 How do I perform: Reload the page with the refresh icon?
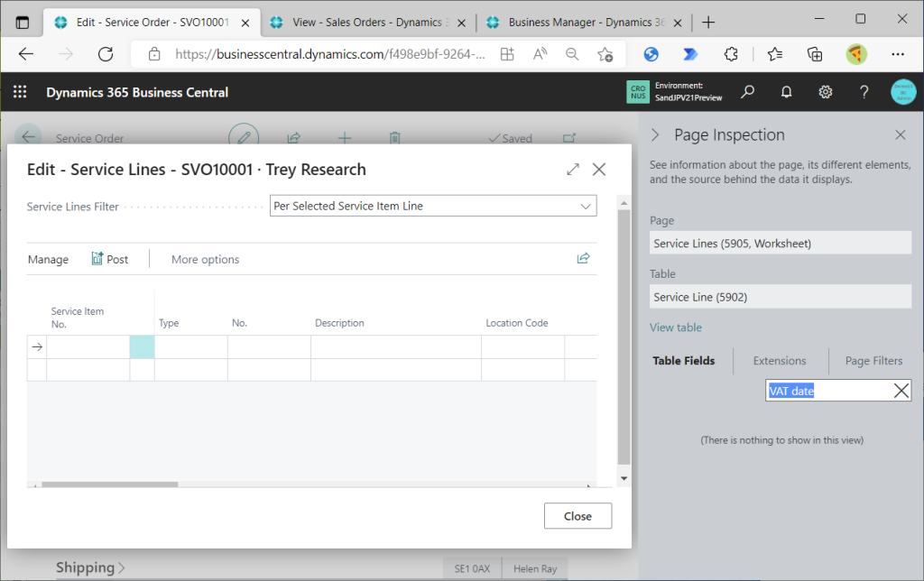(106, 54)
